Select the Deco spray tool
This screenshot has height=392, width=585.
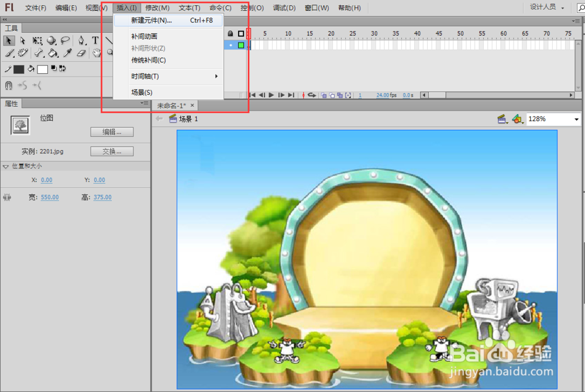23,53
